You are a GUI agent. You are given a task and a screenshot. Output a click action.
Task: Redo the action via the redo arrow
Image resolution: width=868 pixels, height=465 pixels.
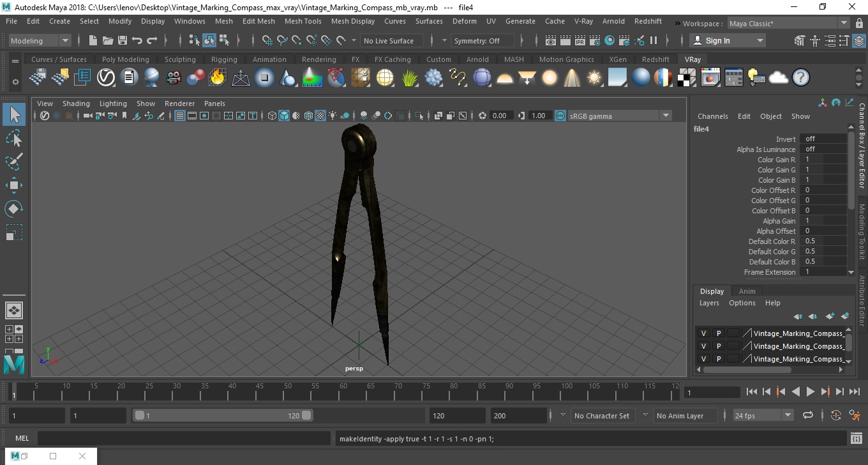tap(152, 40)
